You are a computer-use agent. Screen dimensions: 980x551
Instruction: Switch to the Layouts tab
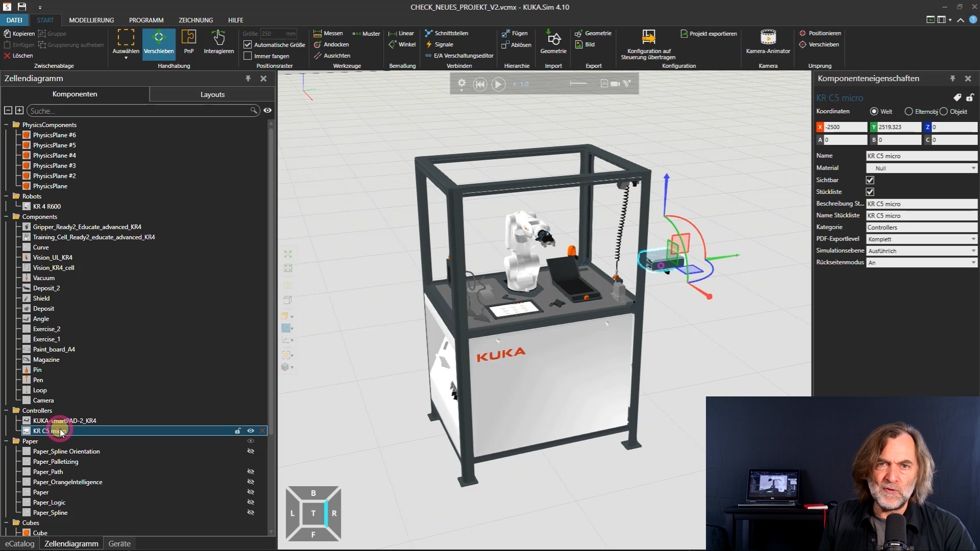212,94
